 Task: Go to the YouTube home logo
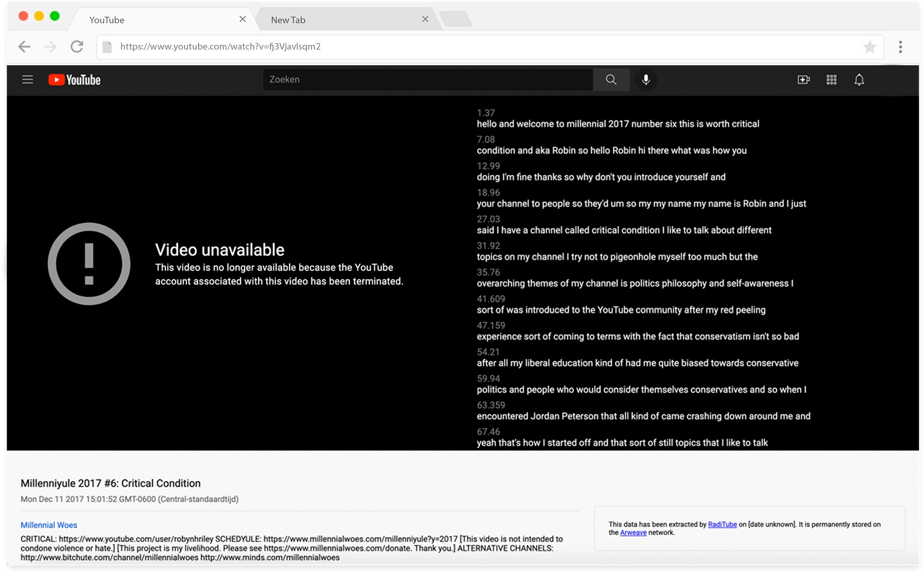click(74, 80)
